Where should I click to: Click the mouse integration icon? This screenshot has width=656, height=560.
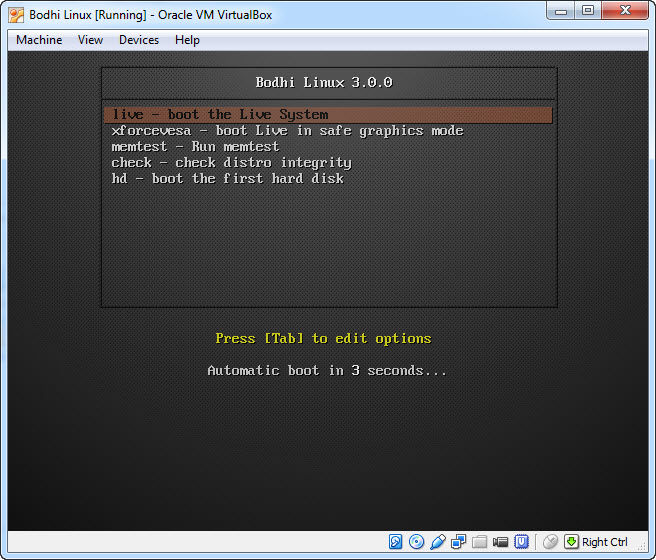(550, 542)
